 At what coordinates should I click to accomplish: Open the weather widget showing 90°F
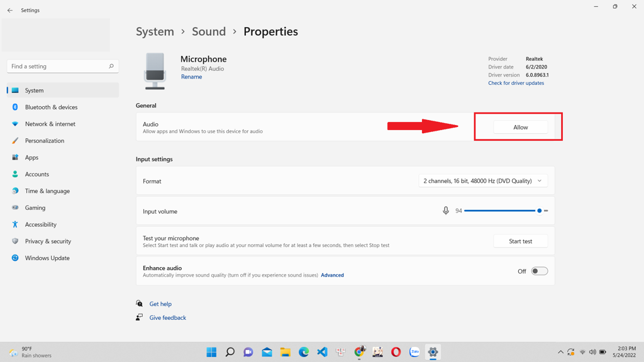30,352
